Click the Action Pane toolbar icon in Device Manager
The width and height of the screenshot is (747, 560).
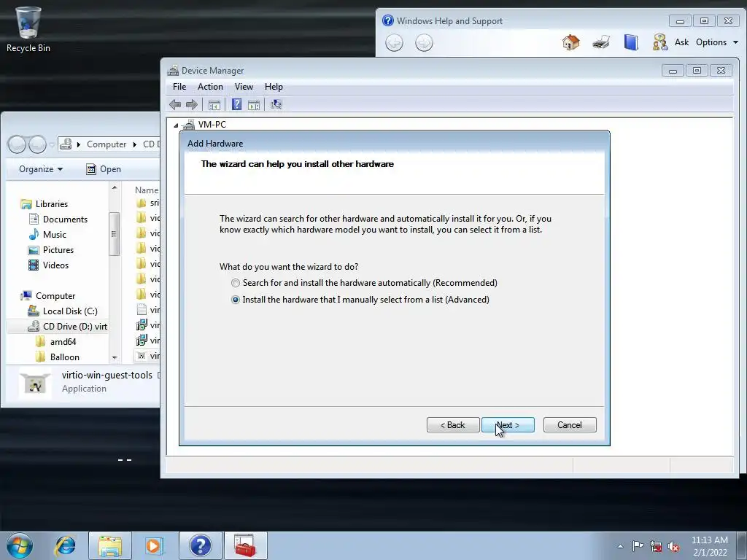(254, 105)
